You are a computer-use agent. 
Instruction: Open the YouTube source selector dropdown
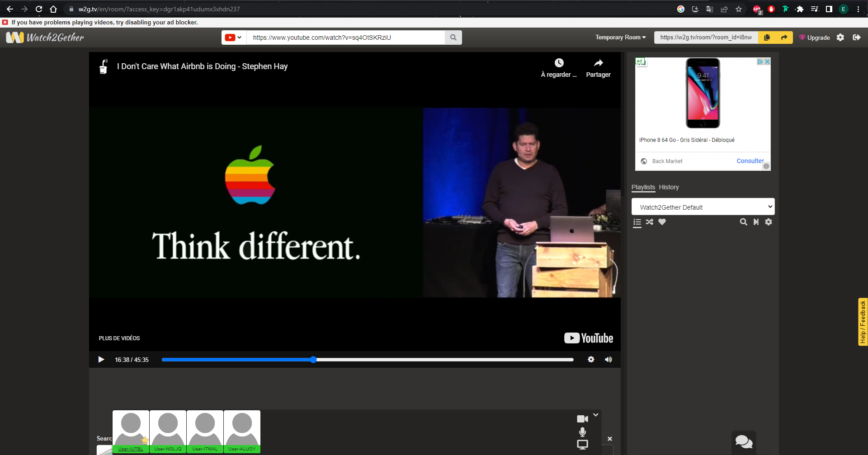(234, 38)
